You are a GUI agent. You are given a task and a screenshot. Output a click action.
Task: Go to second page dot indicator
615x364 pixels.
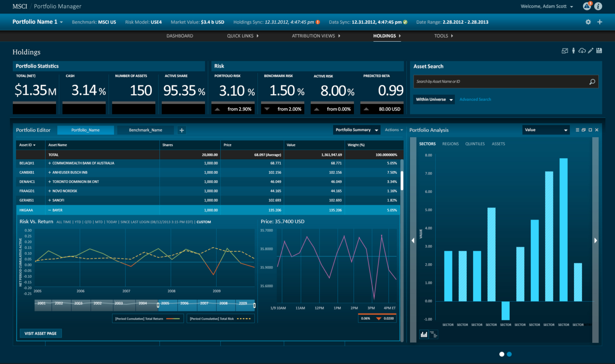pos(509,354)
